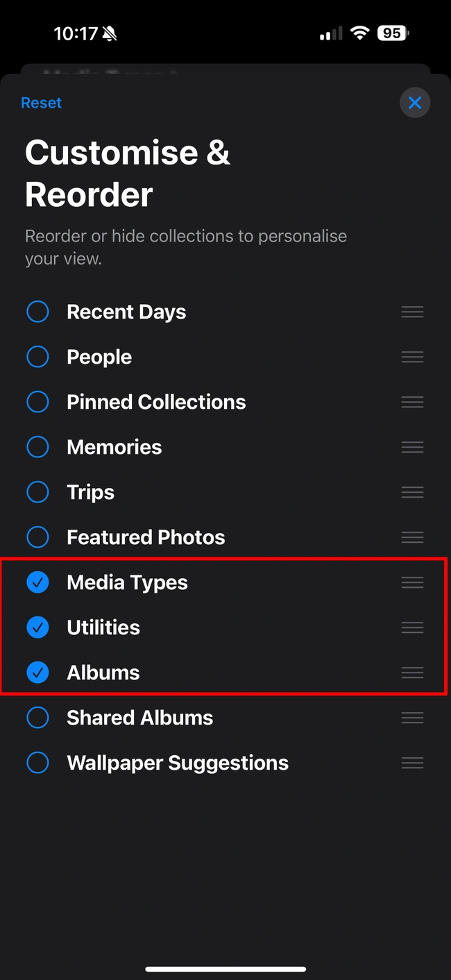Tap the Shared Albums reorder handle
Screen dimensions: 451x980
click(x=412, y=718)
